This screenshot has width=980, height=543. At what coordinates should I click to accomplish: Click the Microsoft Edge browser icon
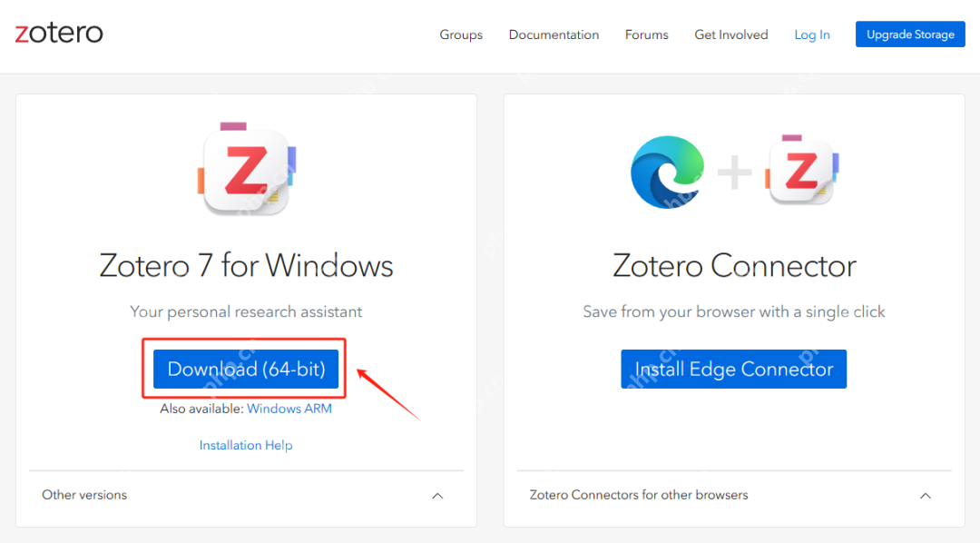pyautogui.click(x=667, y=173)
